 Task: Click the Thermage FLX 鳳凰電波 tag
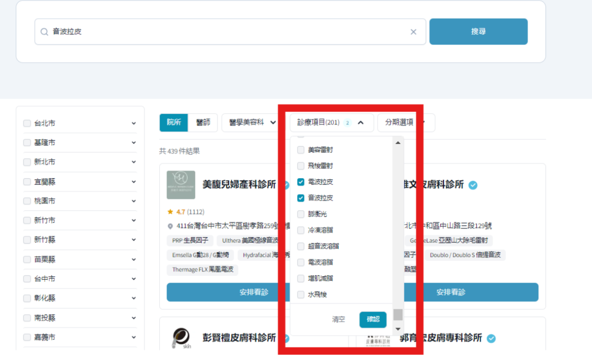(x=202, y=270)
